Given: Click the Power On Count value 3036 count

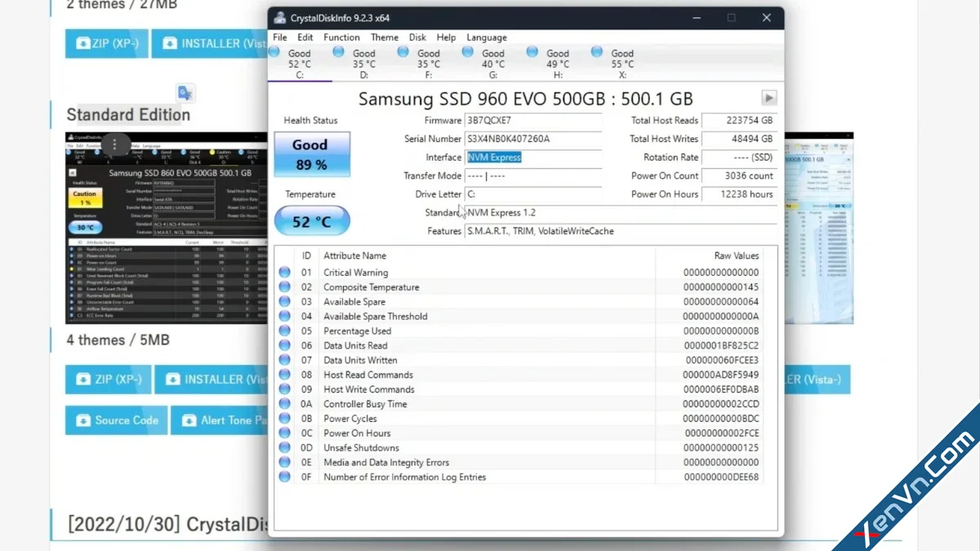Looking at the screenshot, I should (x=738, y=176).
